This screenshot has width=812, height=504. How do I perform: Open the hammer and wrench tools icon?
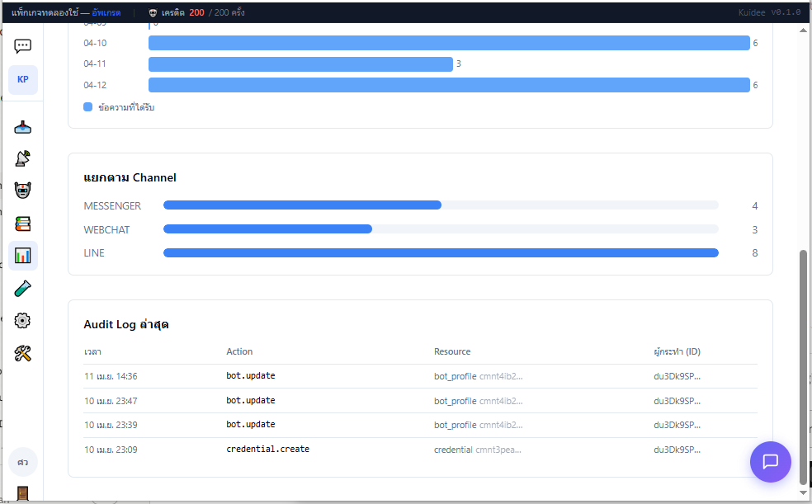23,353
